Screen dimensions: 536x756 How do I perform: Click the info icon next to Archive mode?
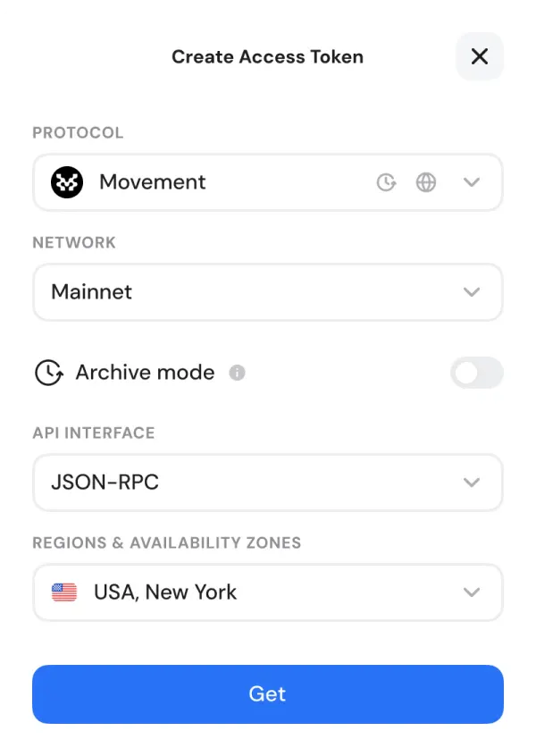[238, 373]
